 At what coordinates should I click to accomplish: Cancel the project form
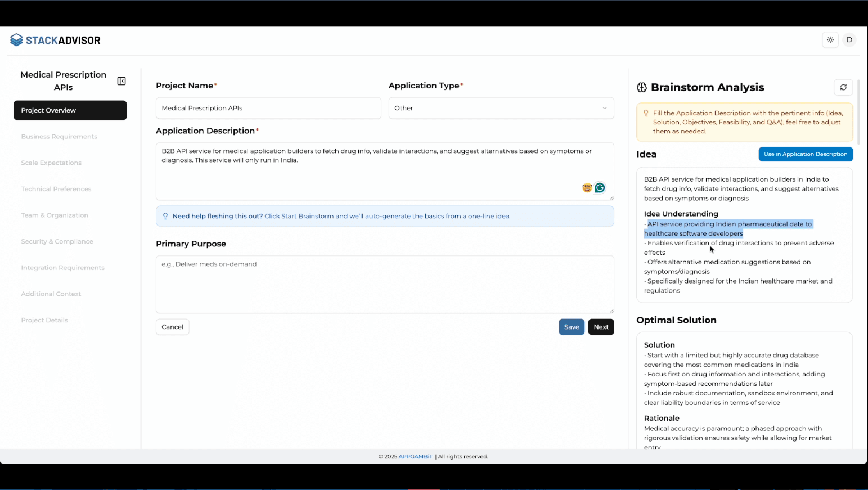click(172, 327)
